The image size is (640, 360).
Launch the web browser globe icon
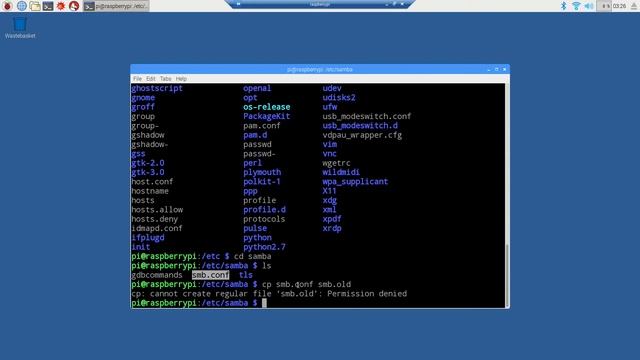point(22,6)
